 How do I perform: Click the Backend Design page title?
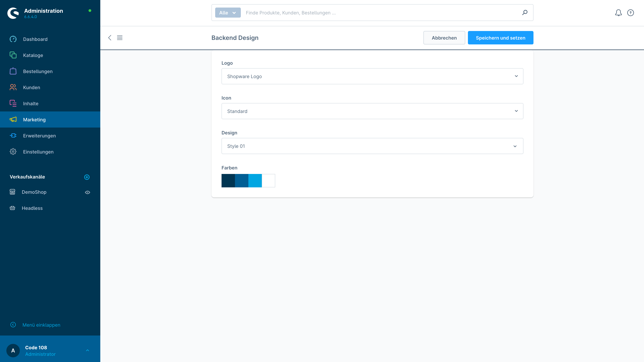(x=235, y=38)
